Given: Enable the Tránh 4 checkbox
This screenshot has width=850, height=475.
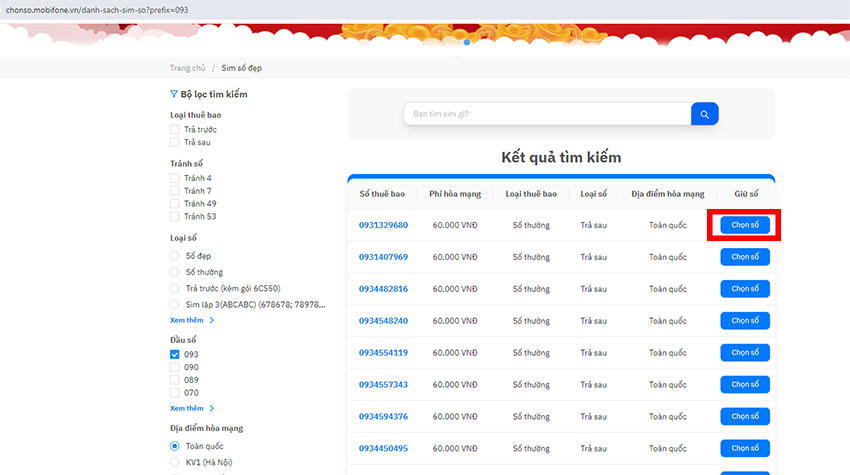Looking at the screenshot, I should coord(175,178).
